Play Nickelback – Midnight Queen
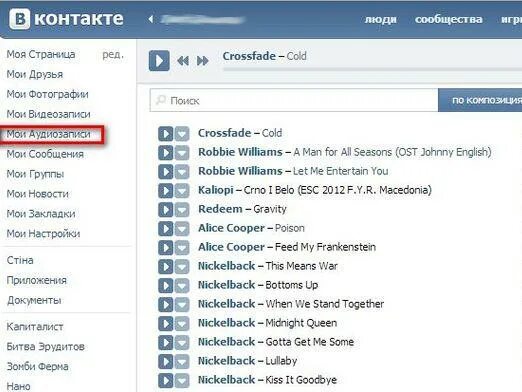The height and width of the screenshot is (392, 522). [166, 324]
